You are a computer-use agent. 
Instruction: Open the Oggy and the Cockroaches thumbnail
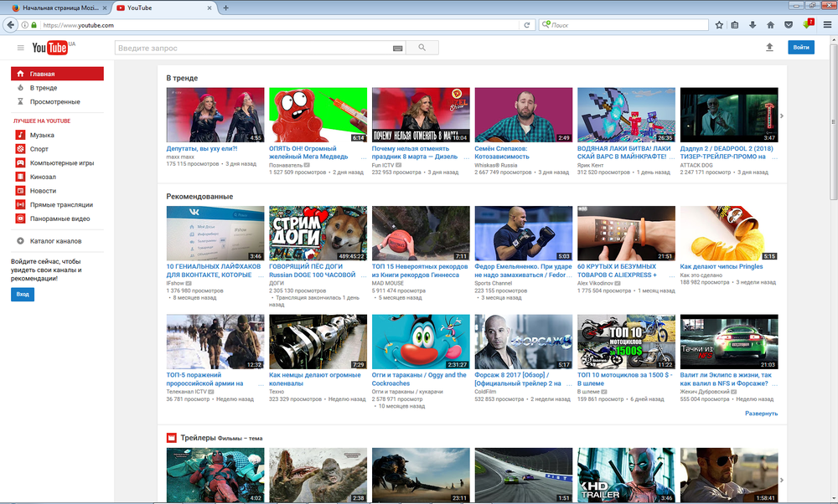(x=421, y=342)
